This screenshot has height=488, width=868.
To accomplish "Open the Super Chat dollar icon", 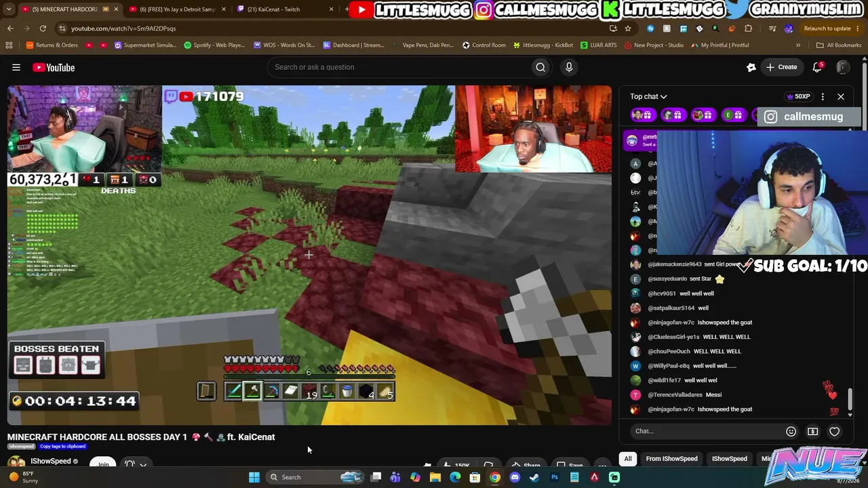I will pyautogui.click(x=812, y=431).
